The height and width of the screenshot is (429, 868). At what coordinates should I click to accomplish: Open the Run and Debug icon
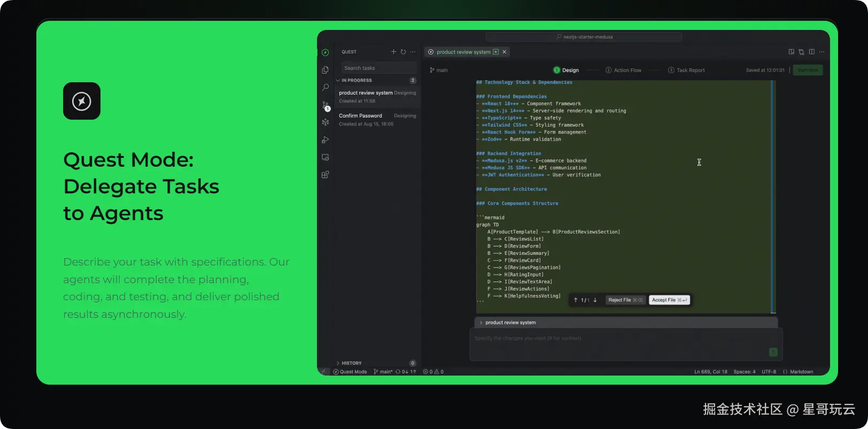(325, 140)
